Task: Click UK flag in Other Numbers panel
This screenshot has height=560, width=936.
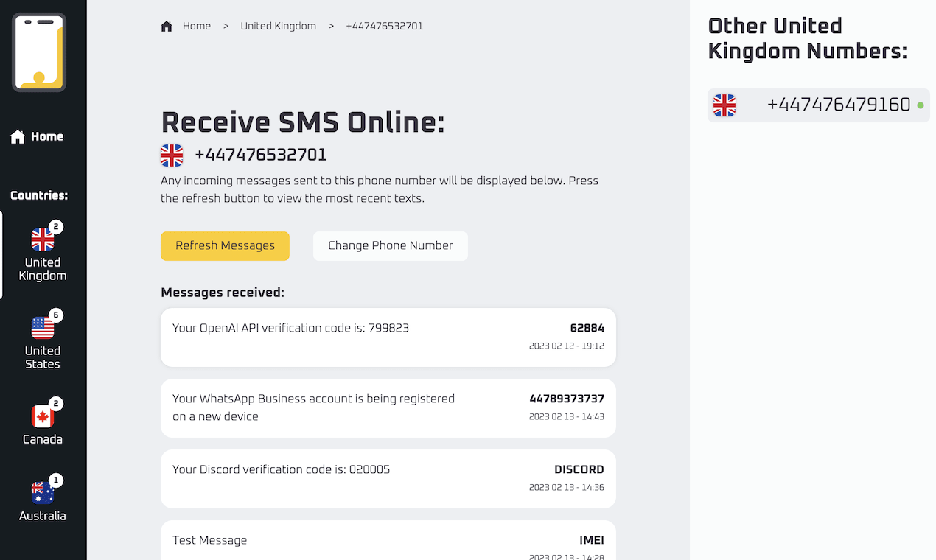Action: [724, 105]
